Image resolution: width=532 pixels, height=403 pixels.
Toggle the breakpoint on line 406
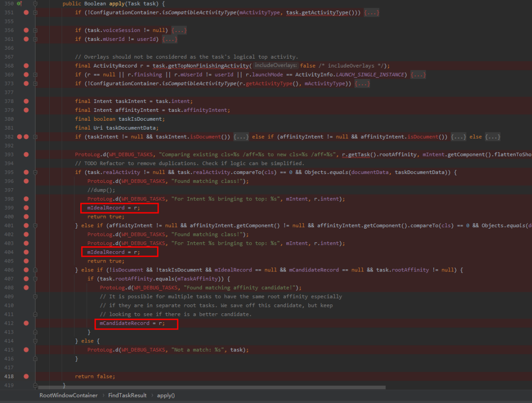tap(26, 270)
